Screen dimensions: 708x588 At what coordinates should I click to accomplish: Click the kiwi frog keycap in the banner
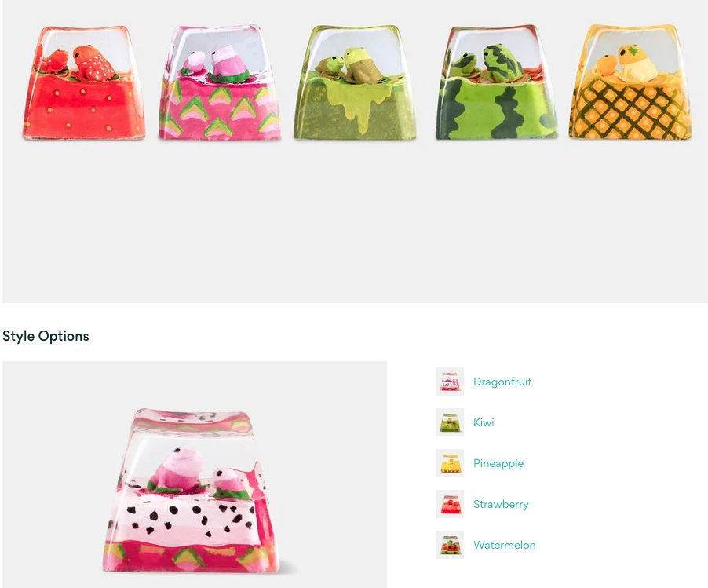pos(355,82)
